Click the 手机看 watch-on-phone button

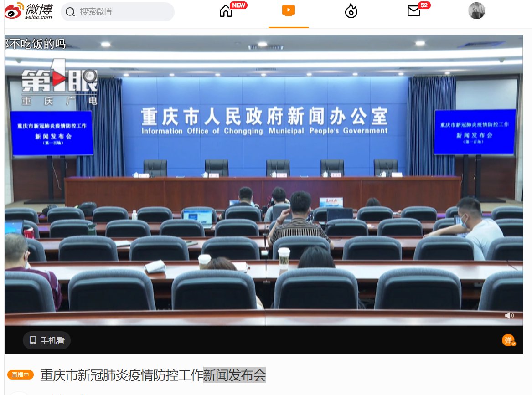click(47, 340)
